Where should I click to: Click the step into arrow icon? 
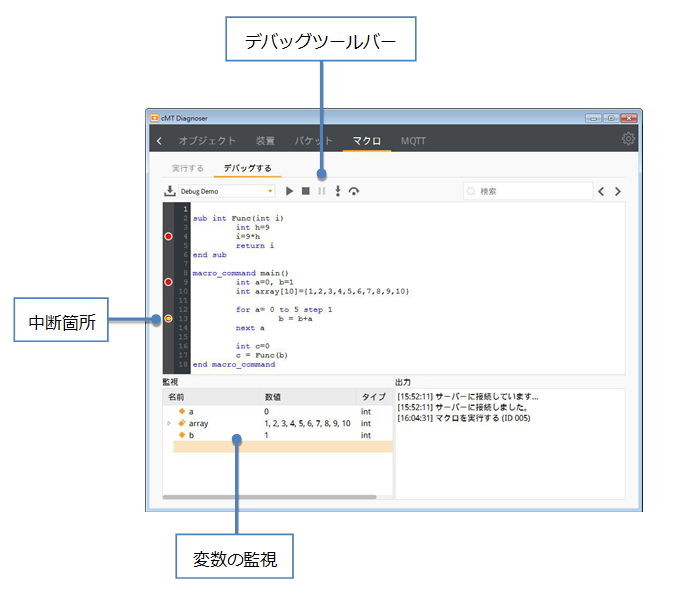tap(337, 191)
